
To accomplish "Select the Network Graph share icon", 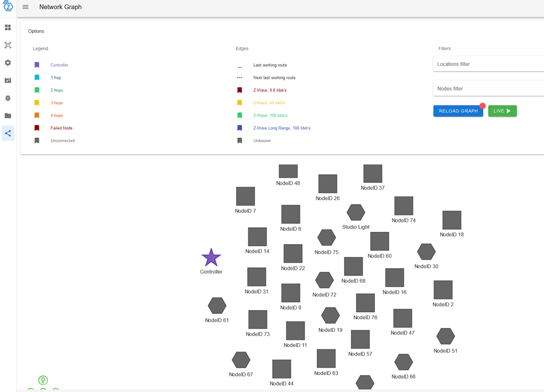I will 7,133.
